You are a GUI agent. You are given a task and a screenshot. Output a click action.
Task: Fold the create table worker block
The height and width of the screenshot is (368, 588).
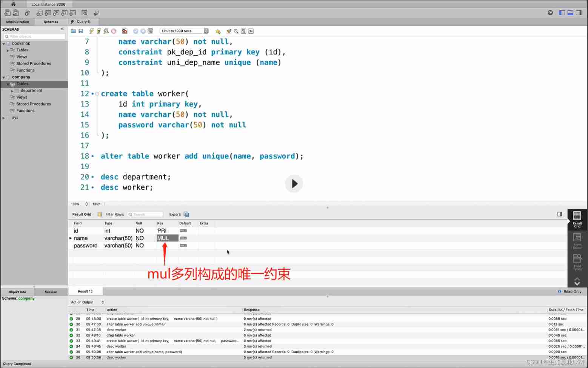tap(97, 94)
